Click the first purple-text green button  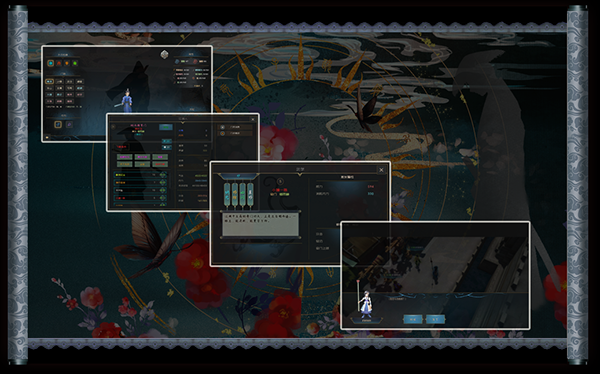[x=124, y=157]
